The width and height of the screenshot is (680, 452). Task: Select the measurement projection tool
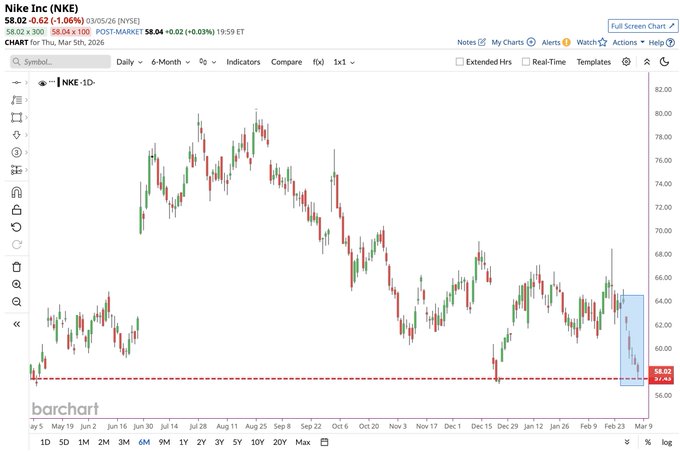click(x=16, y=170)
